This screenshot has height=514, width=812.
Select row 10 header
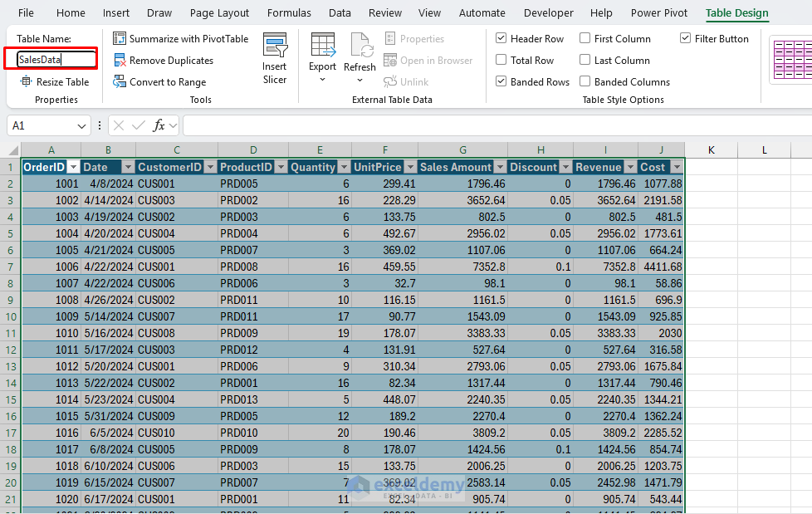click(10, 316)
